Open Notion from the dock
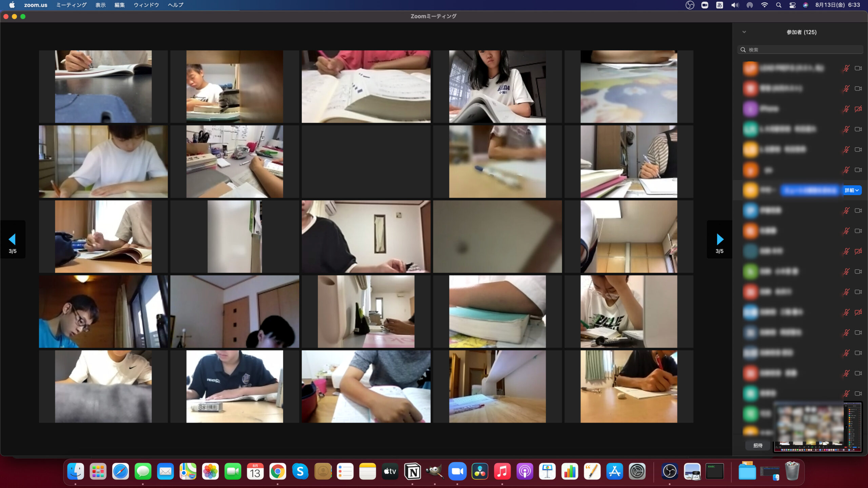 412,471
